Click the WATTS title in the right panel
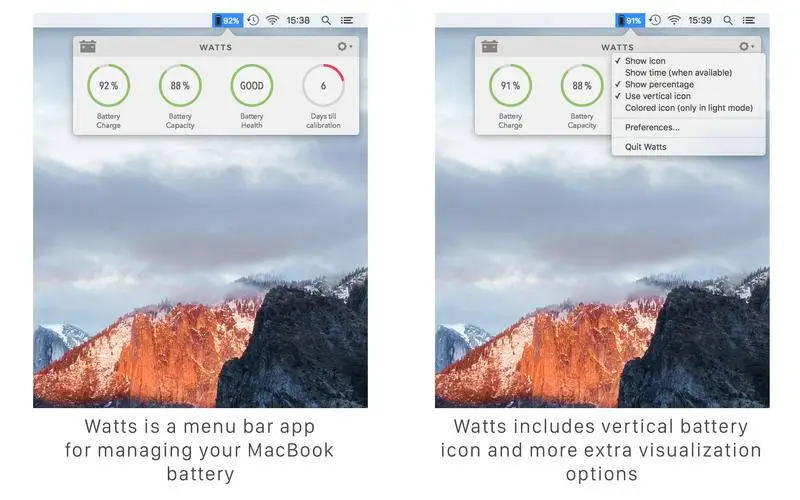The width and height of the screenshot is (800, 500). click(x=617, y=47)
